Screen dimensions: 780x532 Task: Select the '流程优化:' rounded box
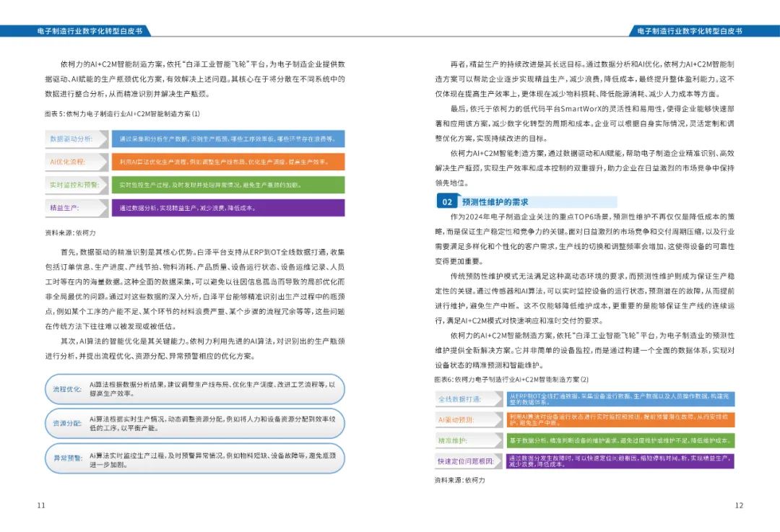pos(194,389)
